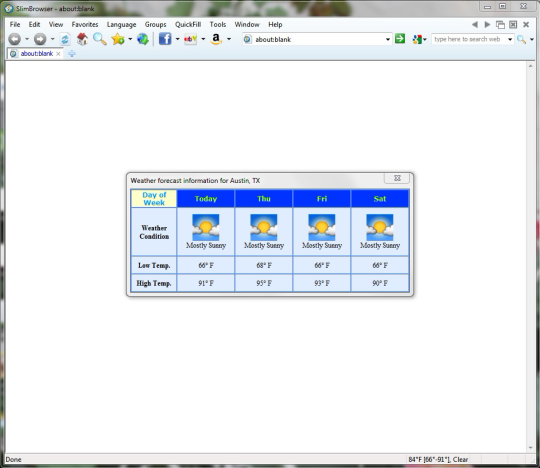540x468 pixels.
Task: Click the 'Day of Week' header cell
Action: pyautogui.click(x=154, y=199)
